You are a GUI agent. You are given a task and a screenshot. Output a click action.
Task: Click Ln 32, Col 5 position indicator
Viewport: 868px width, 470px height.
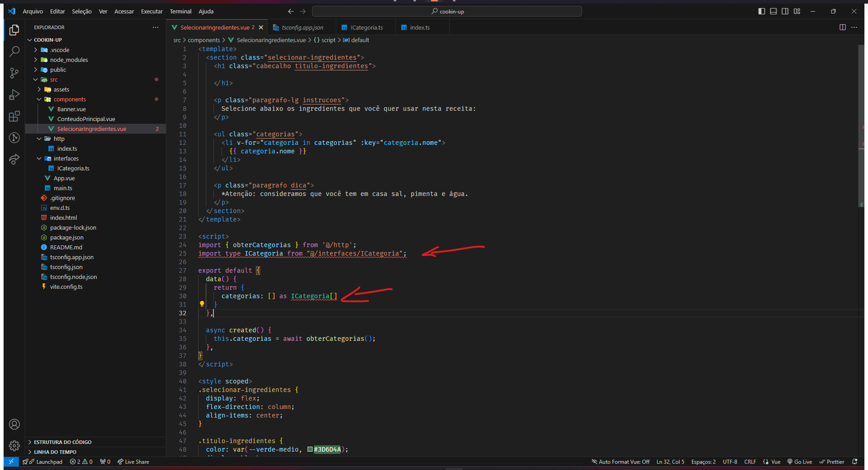tap(670, 461)
